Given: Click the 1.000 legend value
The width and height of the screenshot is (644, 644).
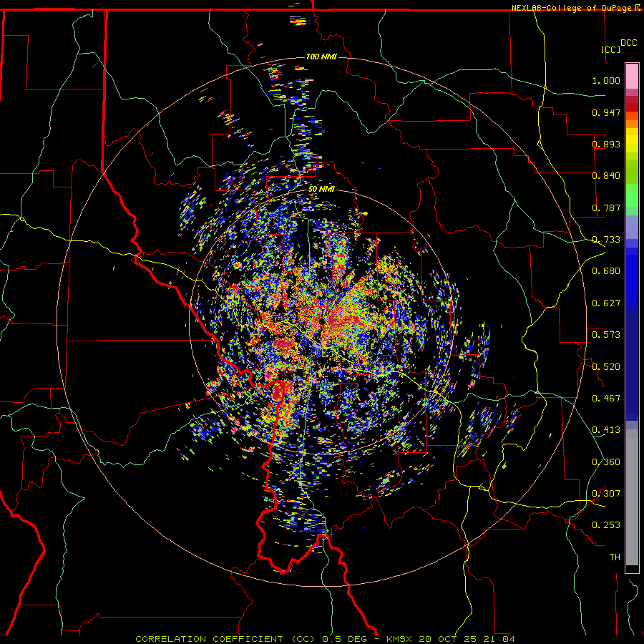Looking at the screenshot, I should click(x=606, y=80).
